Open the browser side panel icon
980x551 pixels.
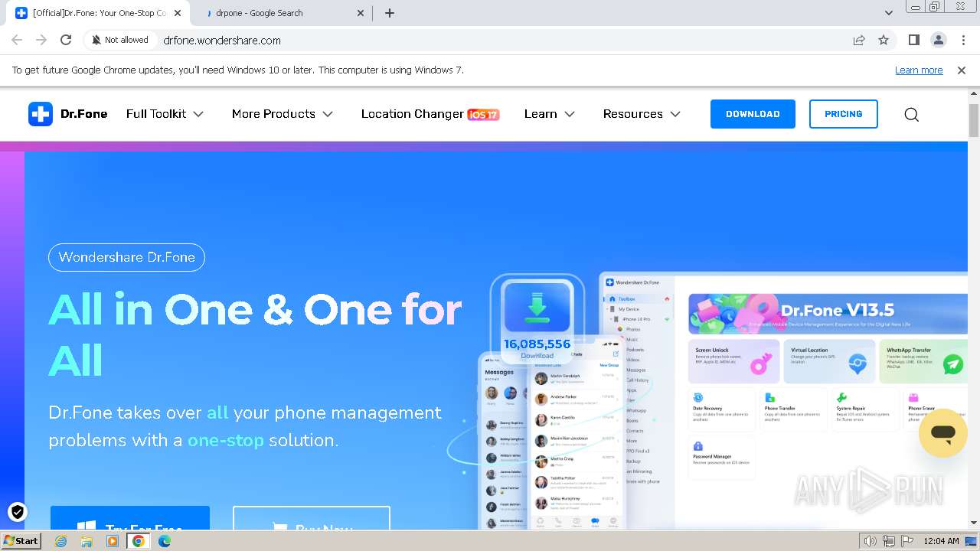pyautogui.click(x=913, y=40)
